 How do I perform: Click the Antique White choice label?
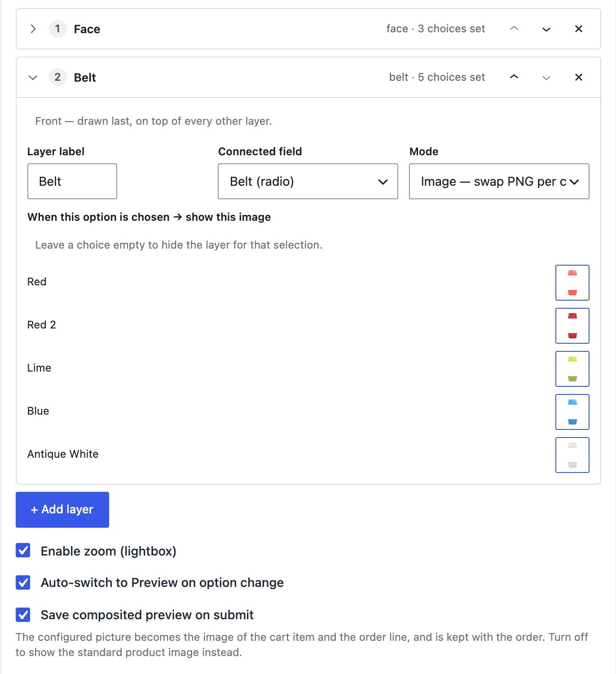click(x=63, y=454)
